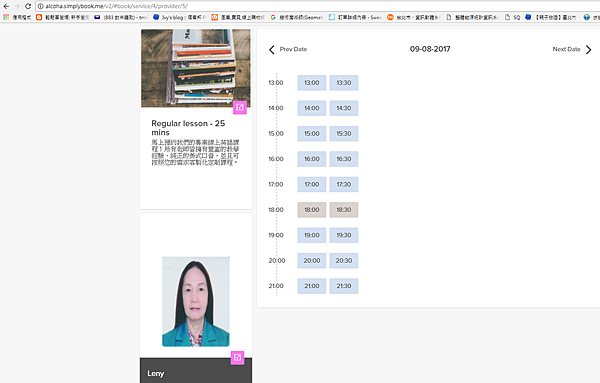Open the SQ page bookmark
The width and height of the screenshot is (600, 383).
pos(513,17)
